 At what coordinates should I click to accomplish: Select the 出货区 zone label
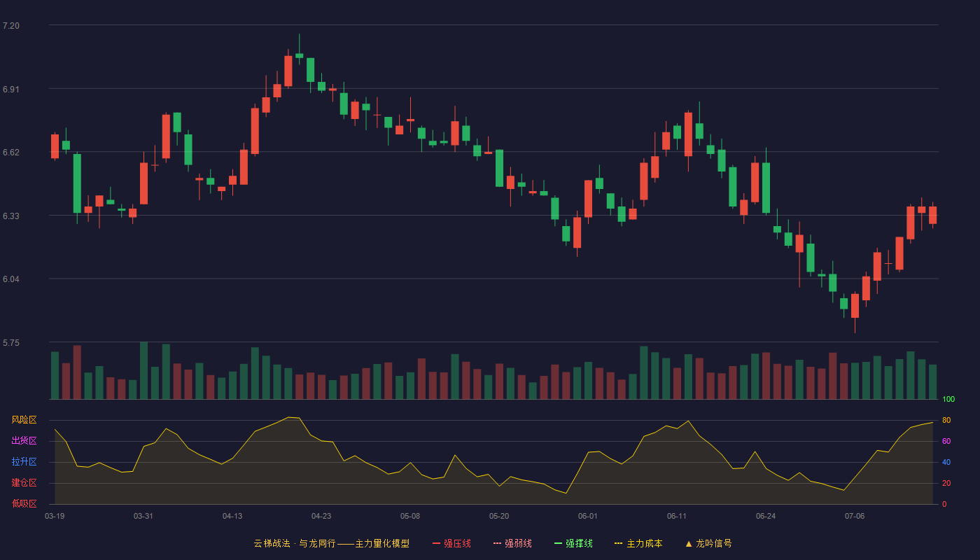click(24, 441)
